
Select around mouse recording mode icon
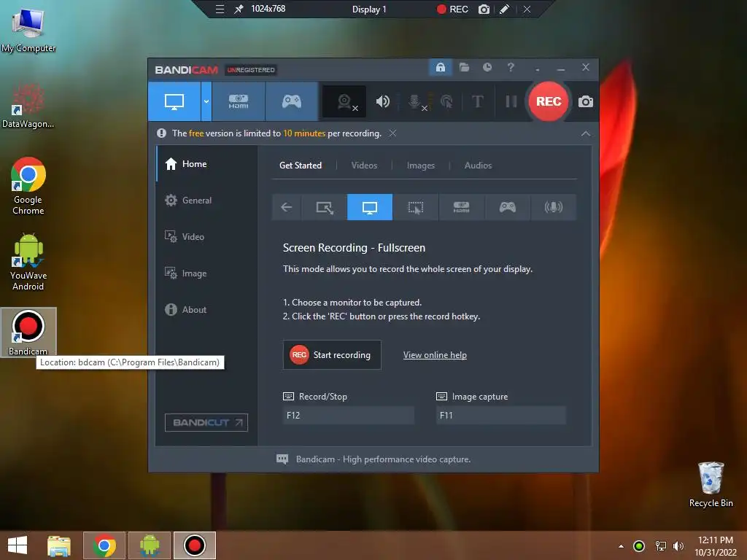pyautogui.click(x=415, y=207)
